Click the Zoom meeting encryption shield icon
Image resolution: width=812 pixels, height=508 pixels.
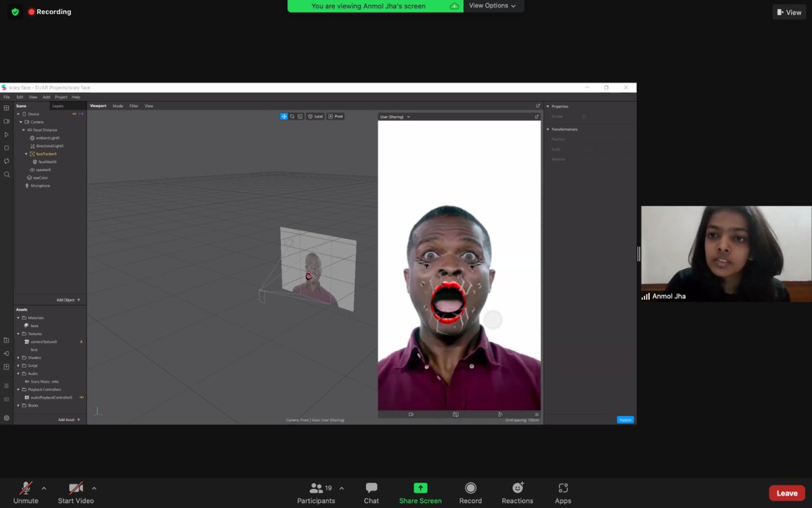coord(15,12)
